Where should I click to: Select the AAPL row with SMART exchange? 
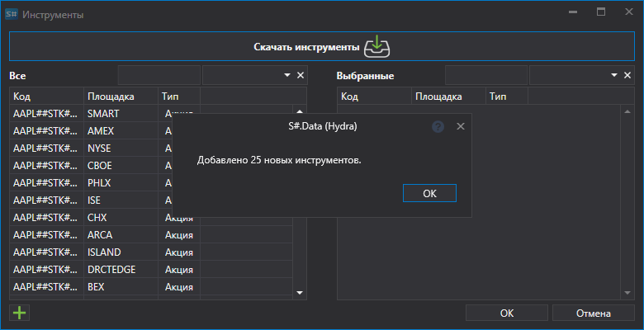(x=151, y=113)
